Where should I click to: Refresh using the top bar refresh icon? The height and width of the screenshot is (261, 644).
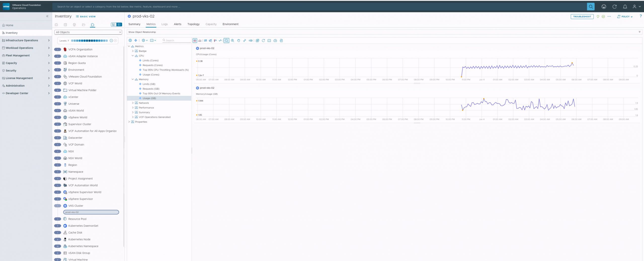click(x=614, y=7)
